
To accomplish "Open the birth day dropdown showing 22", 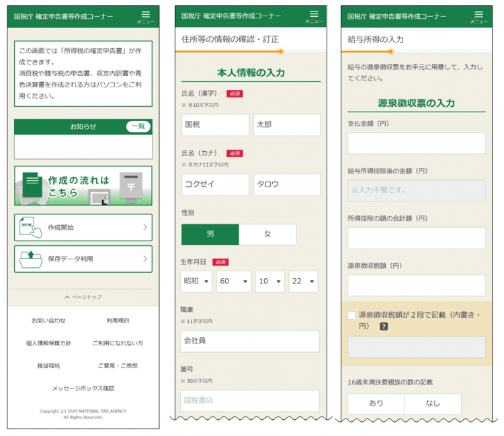I will [x=303, y=281].
